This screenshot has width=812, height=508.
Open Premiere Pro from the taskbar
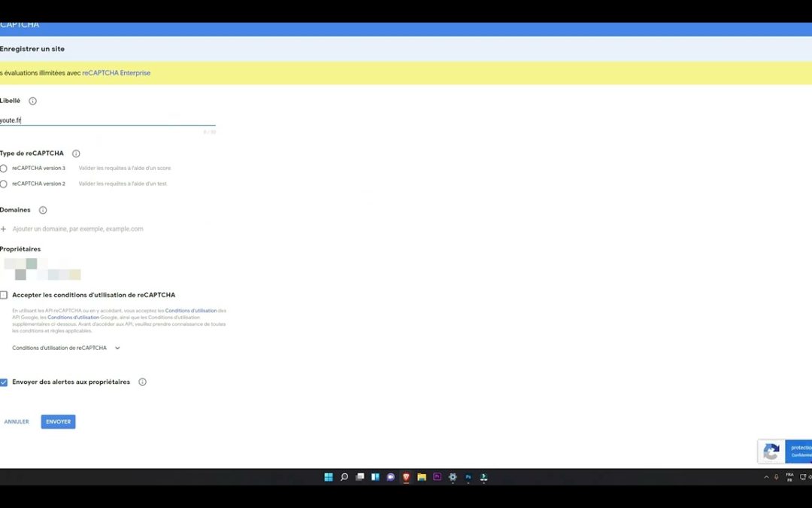pos(437,477)
